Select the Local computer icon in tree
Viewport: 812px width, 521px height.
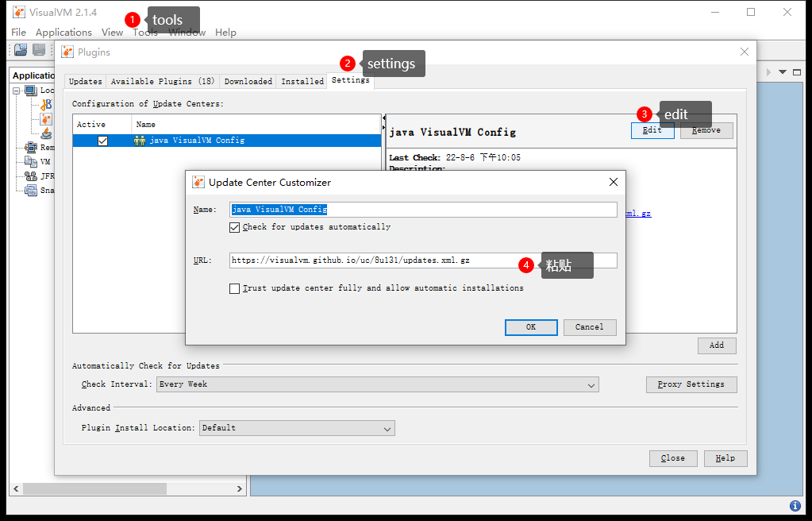pos(31,91)
